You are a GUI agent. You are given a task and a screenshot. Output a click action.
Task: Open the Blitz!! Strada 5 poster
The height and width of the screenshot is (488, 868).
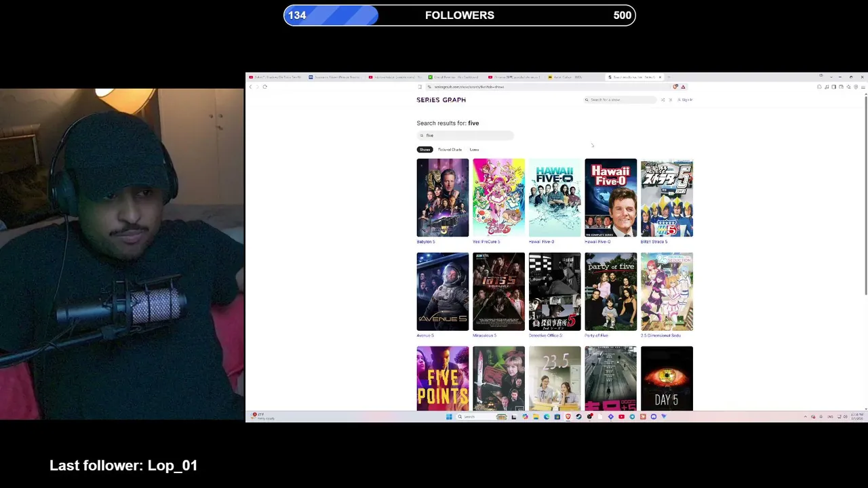pyautogui.click(x=667, y=198)
